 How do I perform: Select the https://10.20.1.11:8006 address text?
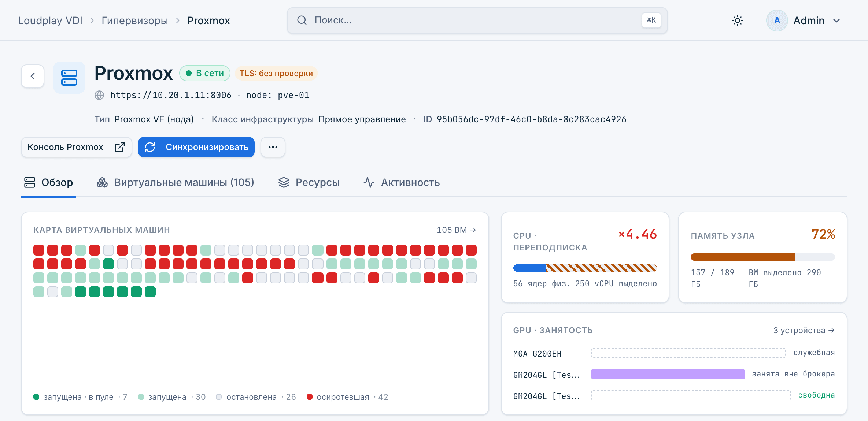pos(171,95)
